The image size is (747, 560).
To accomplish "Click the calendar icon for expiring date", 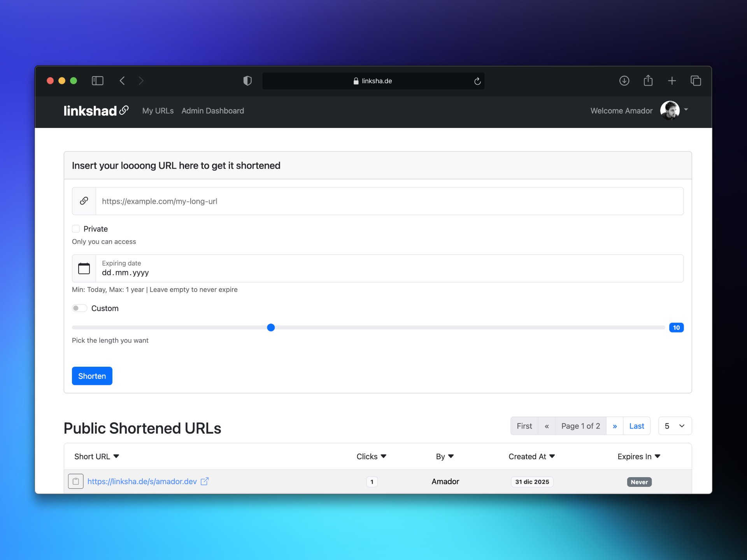I will [x=84, y=268].
